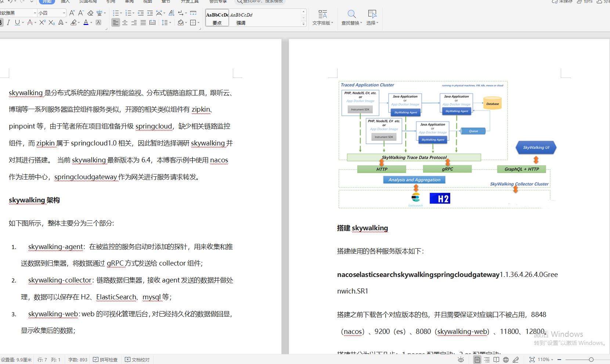
Task: Right align the paragraph
Action: click(134, 23)
